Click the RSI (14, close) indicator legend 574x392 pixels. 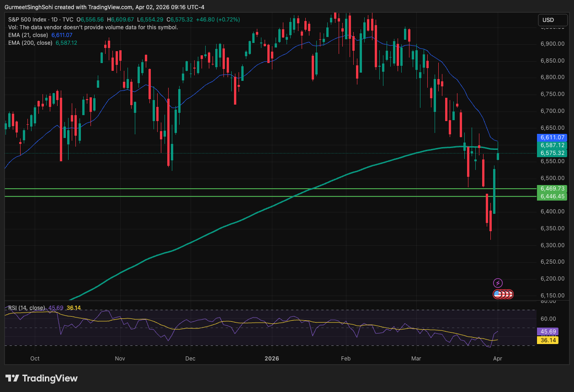click(x=27, y=308)
